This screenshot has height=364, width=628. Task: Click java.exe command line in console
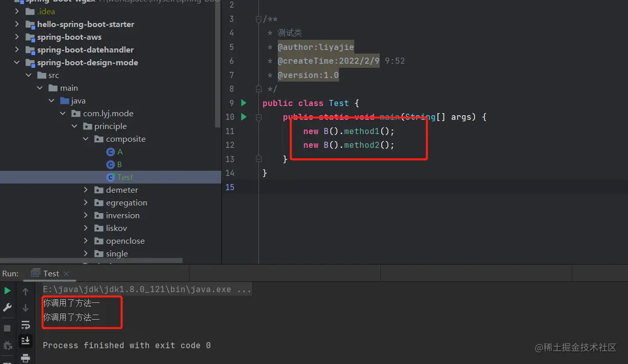click(147, 290)
